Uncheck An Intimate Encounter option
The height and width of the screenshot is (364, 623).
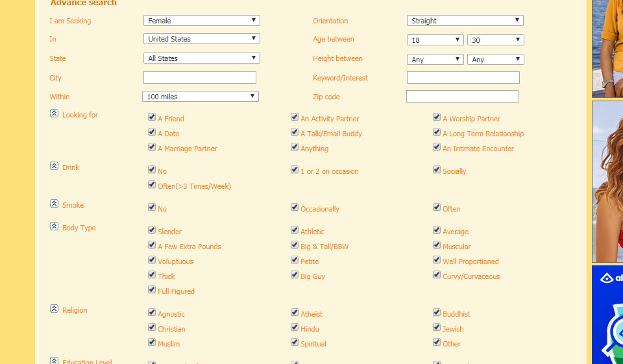[437, 147]
